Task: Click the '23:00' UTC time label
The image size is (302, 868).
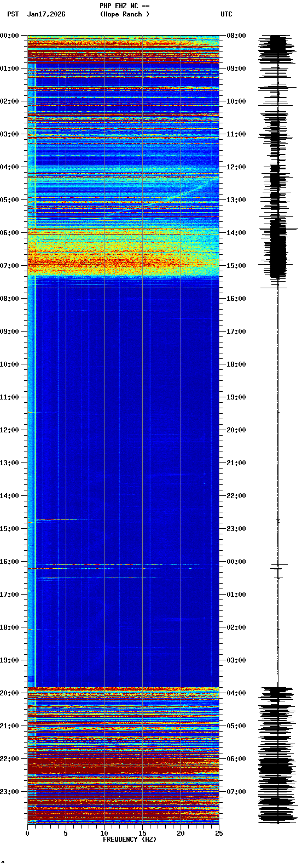Action: point(236,529)
